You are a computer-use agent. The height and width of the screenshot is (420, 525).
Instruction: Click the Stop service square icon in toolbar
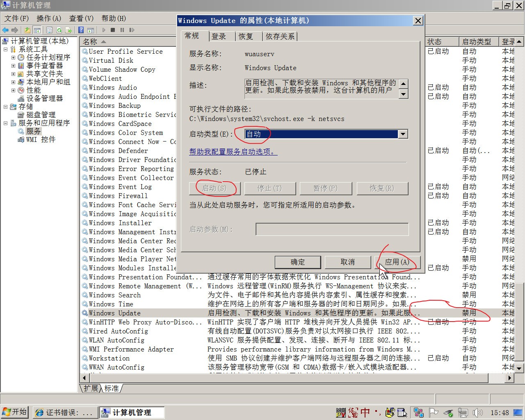click(x=113, y=30)
